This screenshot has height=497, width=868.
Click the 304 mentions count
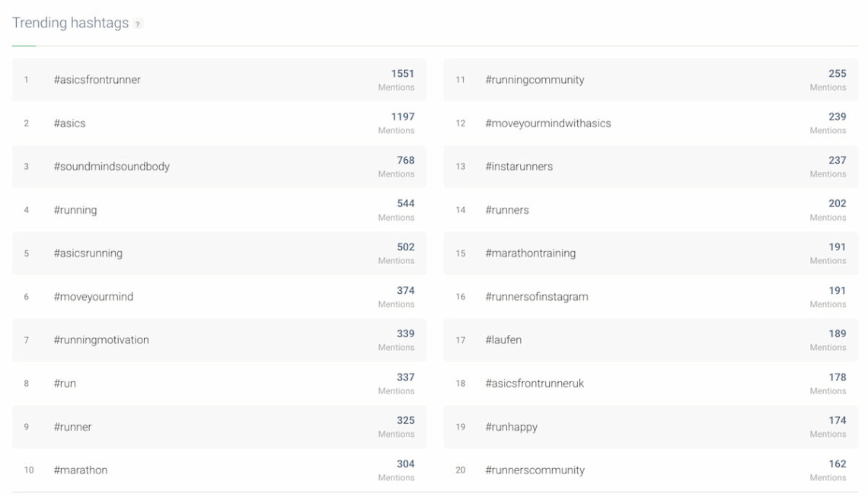click(405, 464)
